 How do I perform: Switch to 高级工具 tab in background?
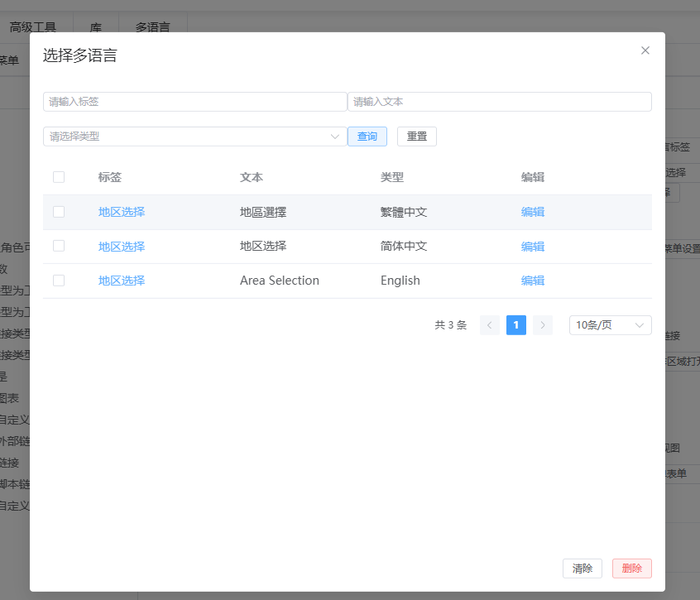pyautogui.click(x=33, y=26)
